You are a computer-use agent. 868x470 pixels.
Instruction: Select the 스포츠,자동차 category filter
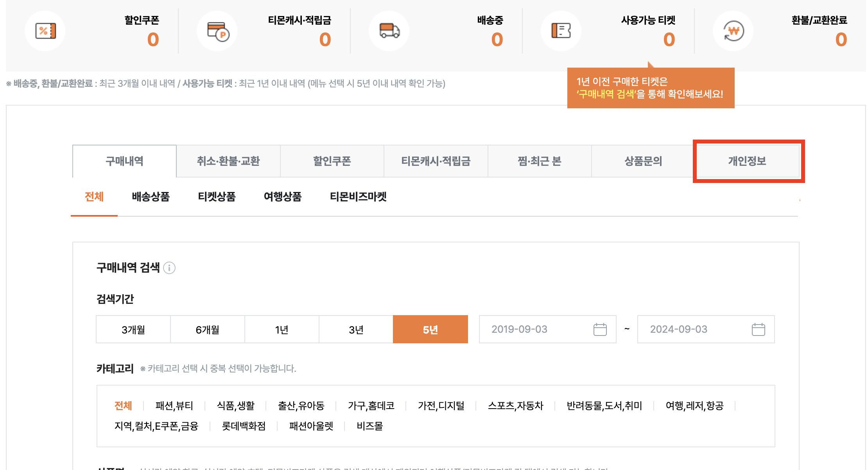tap(517, 405)
